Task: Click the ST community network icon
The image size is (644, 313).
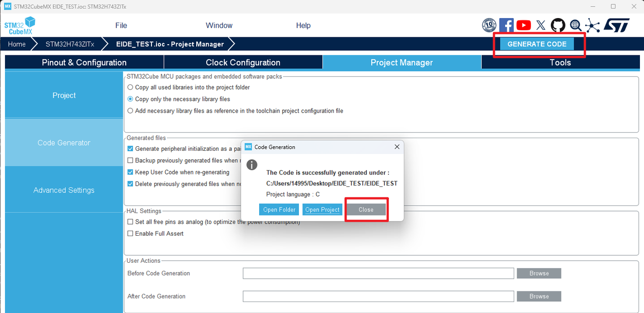Action: 592,25
